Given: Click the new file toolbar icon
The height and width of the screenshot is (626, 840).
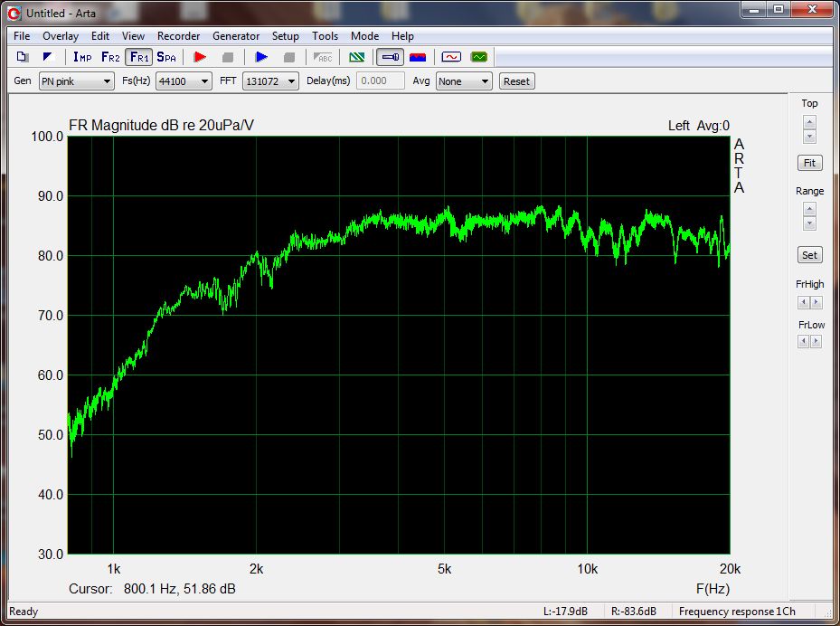Looking at the screenshot, I should pyautogui.click(x=23, y=57).
